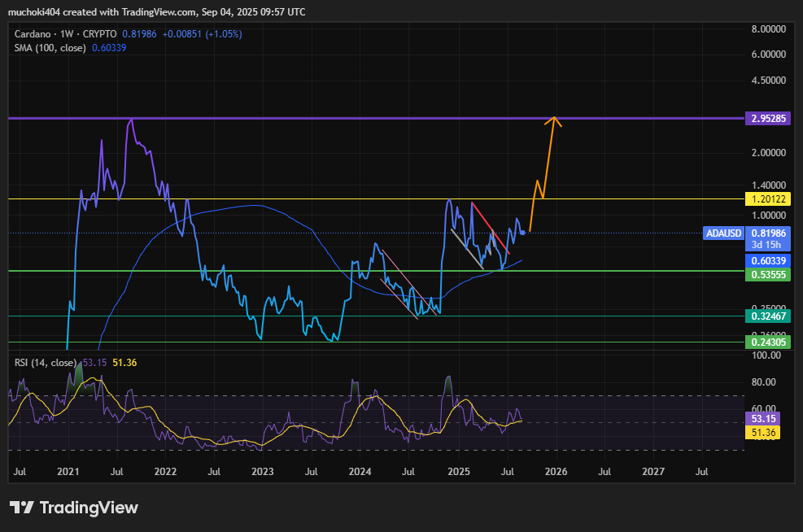Image resolution: width=803 pixels, height=532 pixels.
Task: Click the 1.40000 price axis label
Action: 768,185
